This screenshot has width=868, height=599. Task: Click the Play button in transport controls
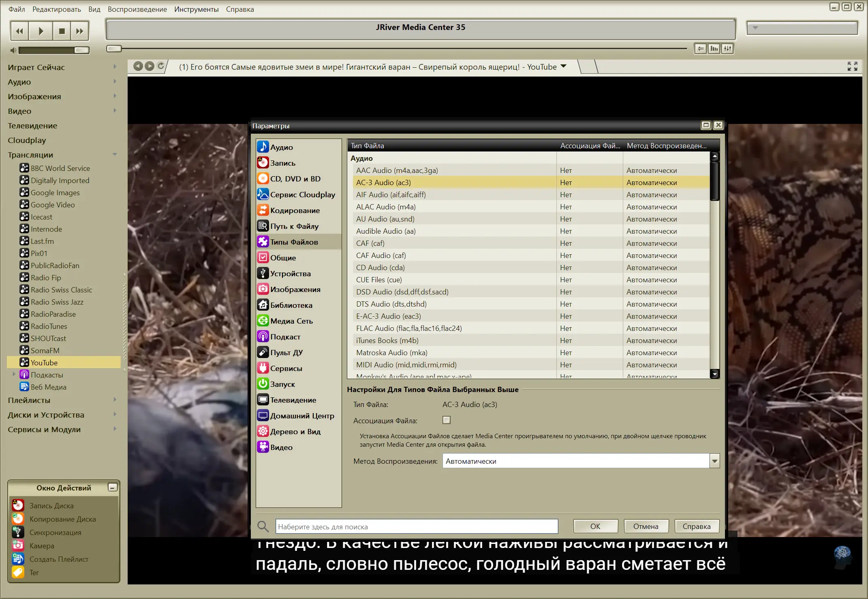click(x=41, y=31)
